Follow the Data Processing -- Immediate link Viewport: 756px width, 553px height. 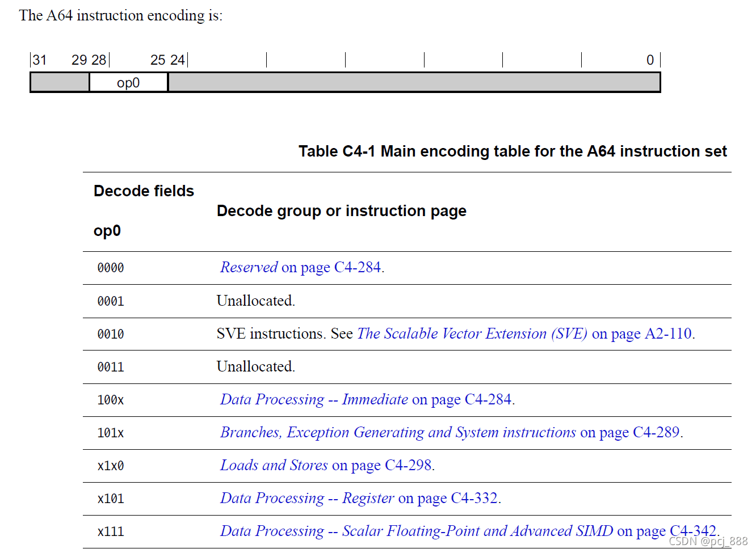point(314,399)
